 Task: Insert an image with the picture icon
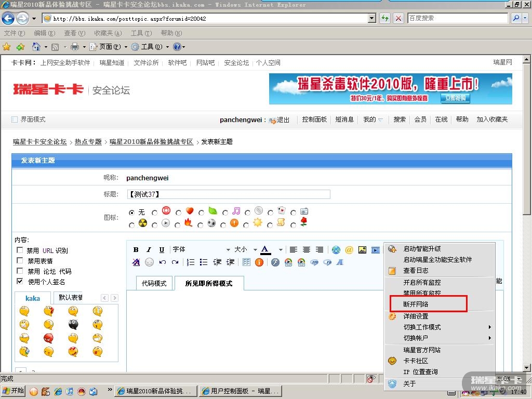[x=362, y=250]
